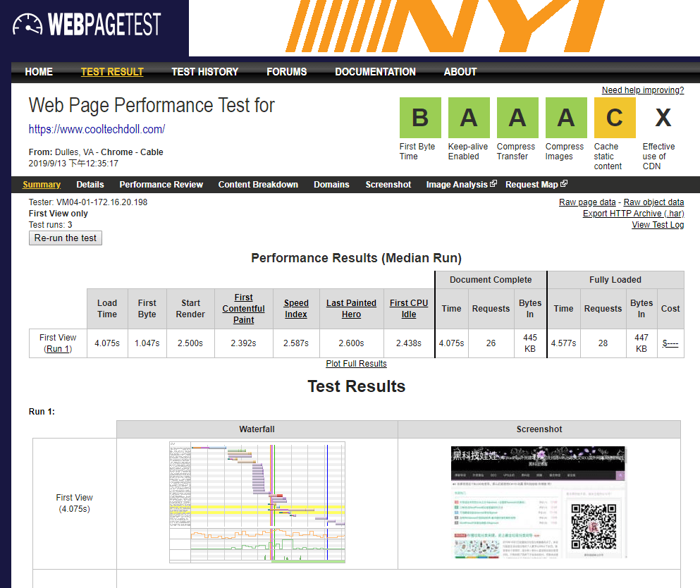The height and width of the screenshot is (588, 700).
Task: Switch to the Details tab
Action: click(90, 185)
